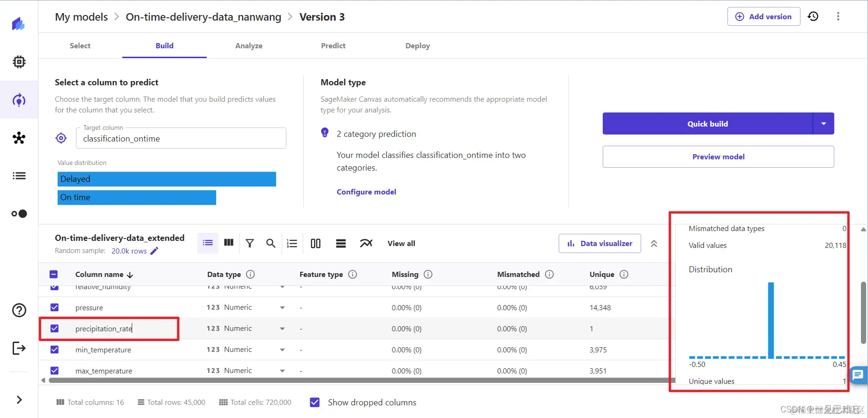Screen dimensions: 868x418
Task: Expand the Quick build dropdown arrow
Action: (823, 124)
